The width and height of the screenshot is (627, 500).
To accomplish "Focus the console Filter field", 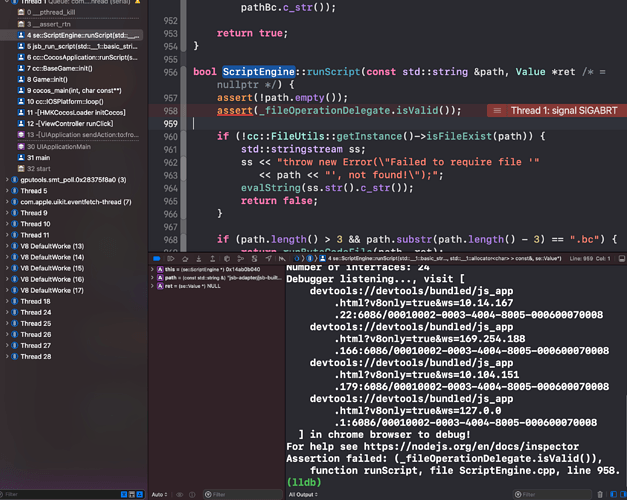I will click(552, 495).
